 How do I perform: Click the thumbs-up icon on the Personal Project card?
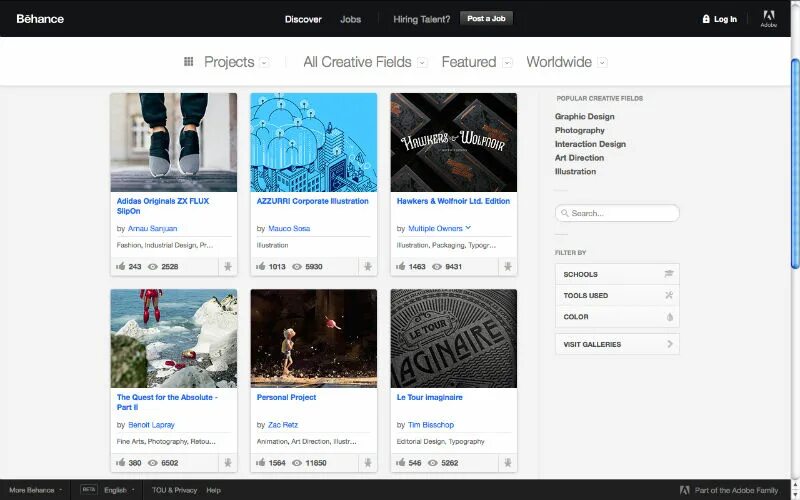pos(260,462)
